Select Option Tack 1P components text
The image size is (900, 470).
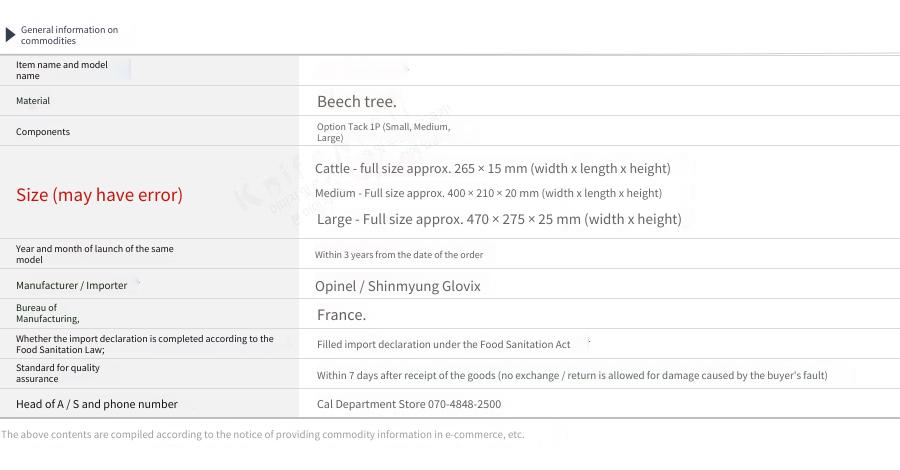point(383,132)
